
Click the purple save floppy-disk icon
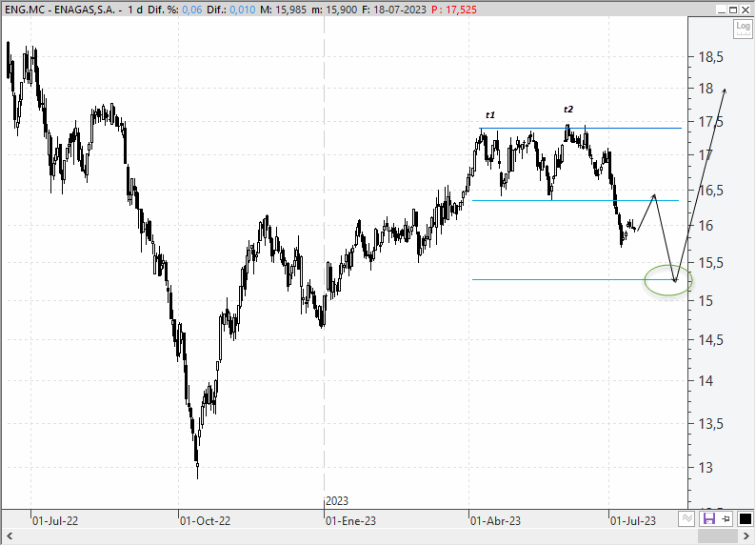[709, 519]
